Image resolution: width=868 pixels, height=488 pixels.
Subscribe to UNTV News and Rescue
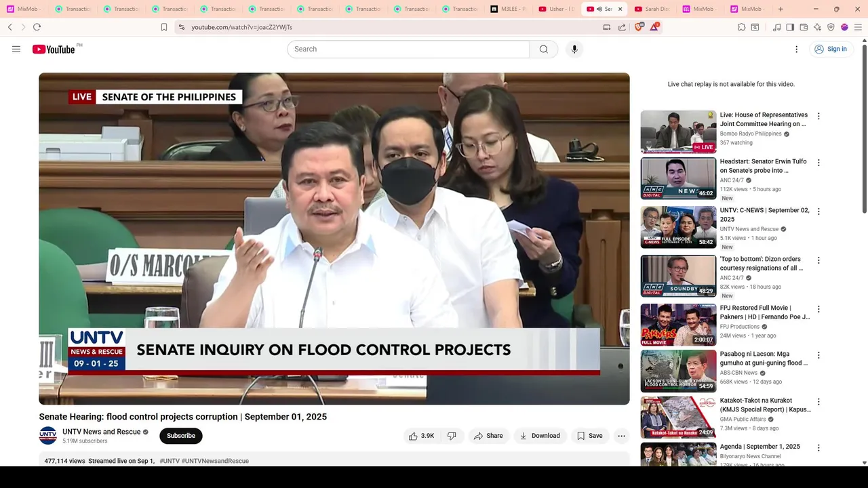click(181, 436)
